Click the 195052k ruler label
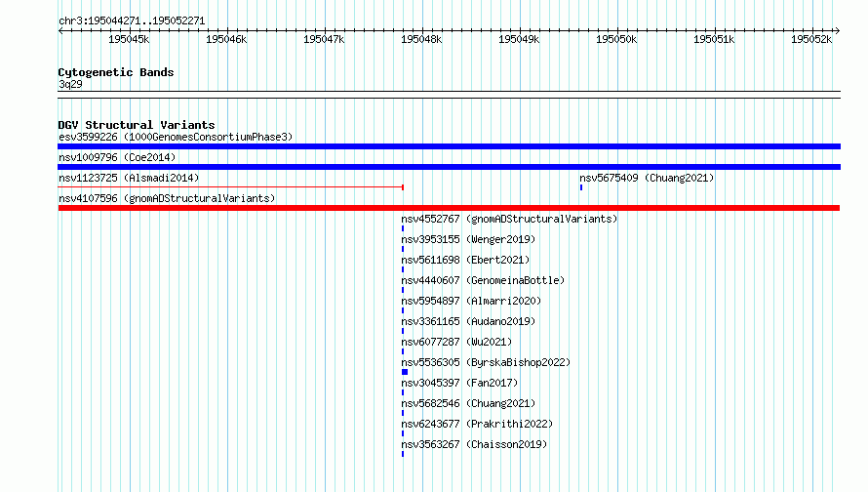This screenshot has width=868, height=492. tap(811, 39)
